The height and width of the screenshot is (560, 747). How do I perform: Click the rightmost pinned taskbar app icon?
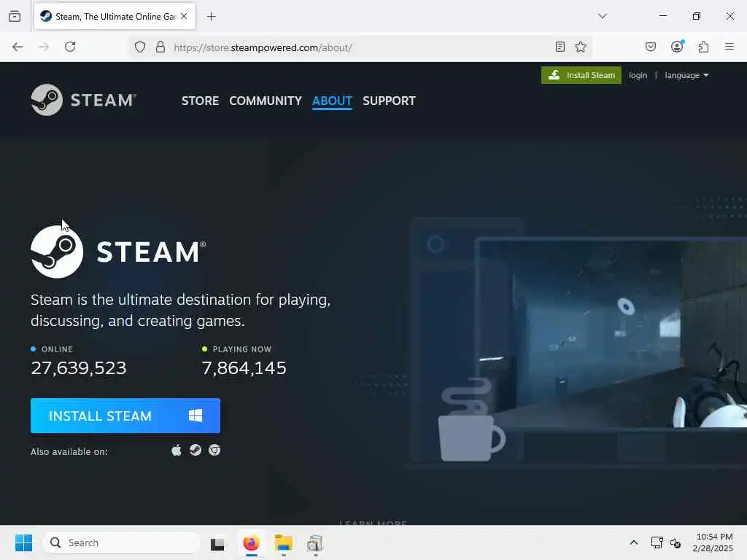pos(315,543)
